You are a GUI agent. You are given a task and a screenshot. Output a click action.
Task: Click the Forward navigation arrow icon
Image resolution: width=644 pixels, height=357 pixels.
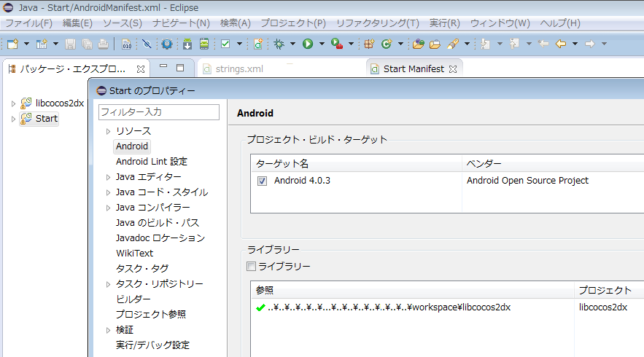coord(590,44)
